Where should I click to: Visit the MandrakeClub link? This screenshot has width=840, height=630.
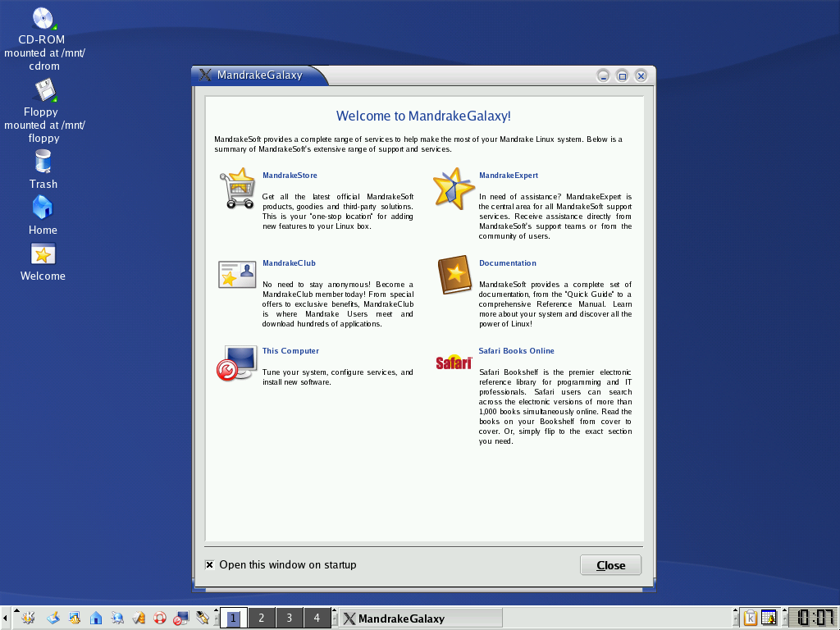tap(290, 263)
